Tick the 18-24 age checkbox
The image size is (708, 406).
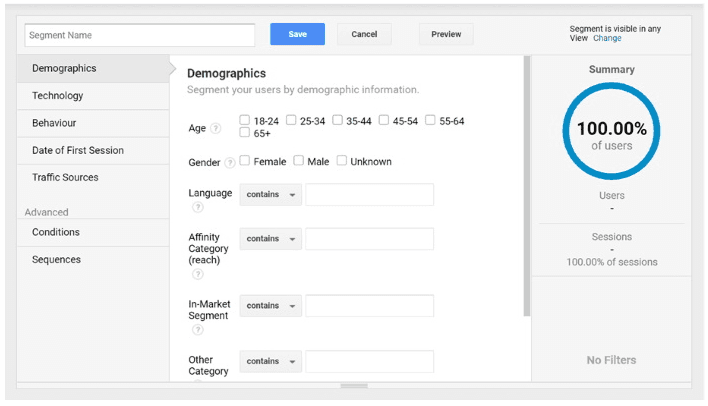[x=244, y=120]
